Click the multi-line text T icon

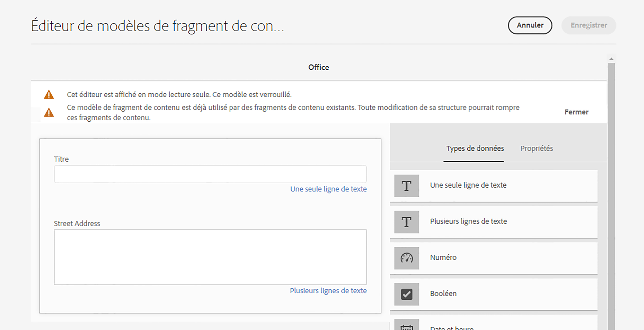pos(406,222)
